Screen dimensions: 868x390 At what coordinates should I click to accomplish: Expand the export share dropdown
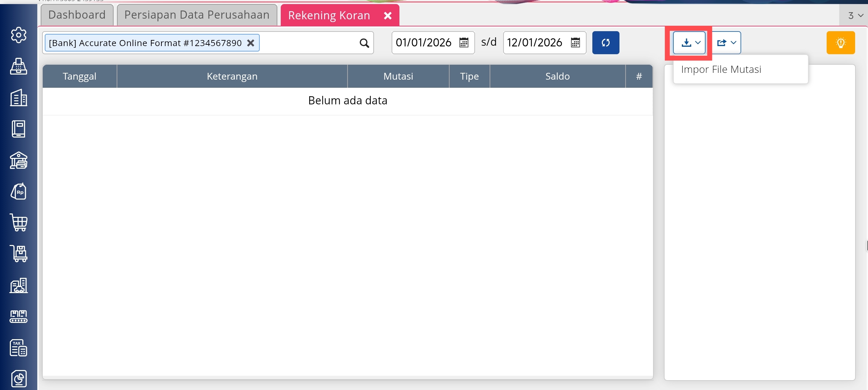(726, 43)
